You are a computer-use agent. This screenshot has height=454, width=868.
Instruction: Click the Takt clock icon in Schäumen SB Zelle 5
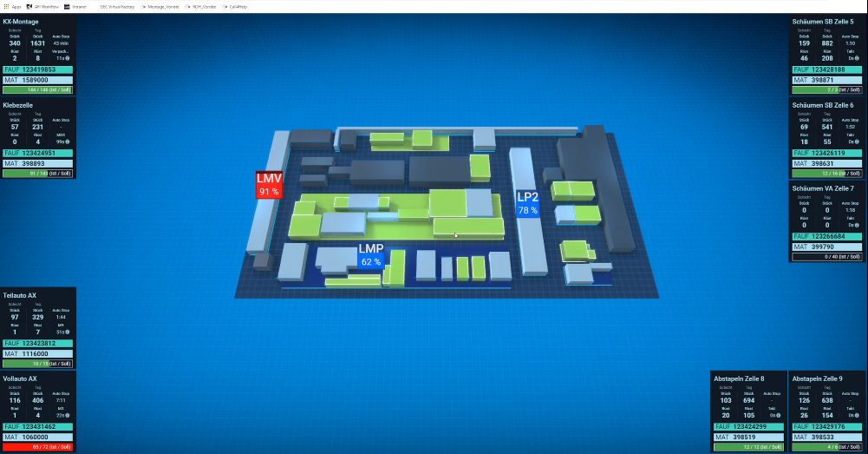[x=856, y=57]
